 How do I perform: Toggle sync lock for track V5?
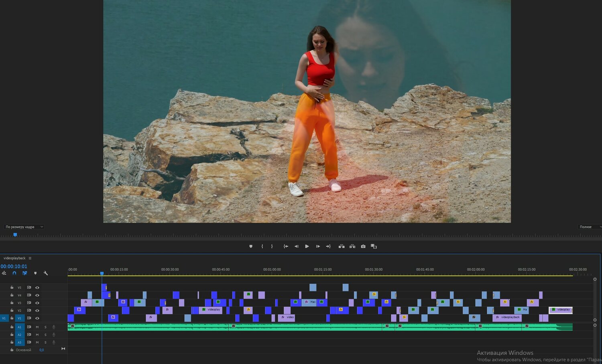(x=29, y=287)
